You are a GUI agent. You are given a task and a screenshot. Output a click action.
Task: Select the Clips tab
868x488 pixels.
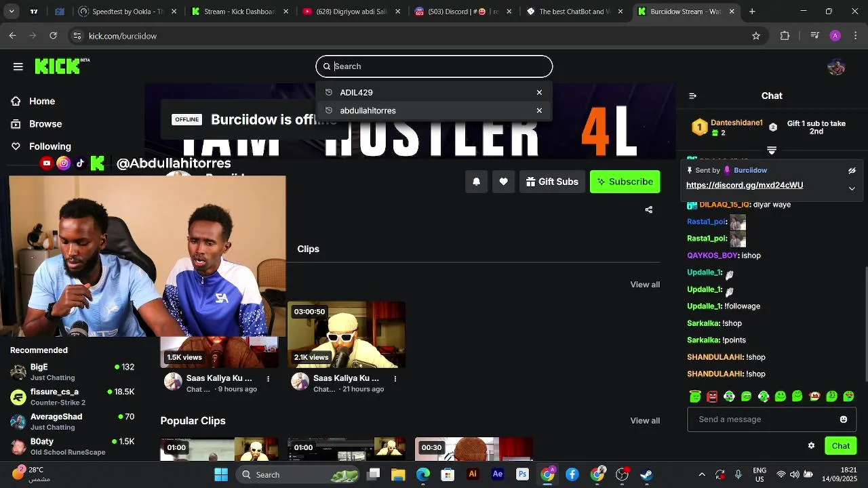308,249
